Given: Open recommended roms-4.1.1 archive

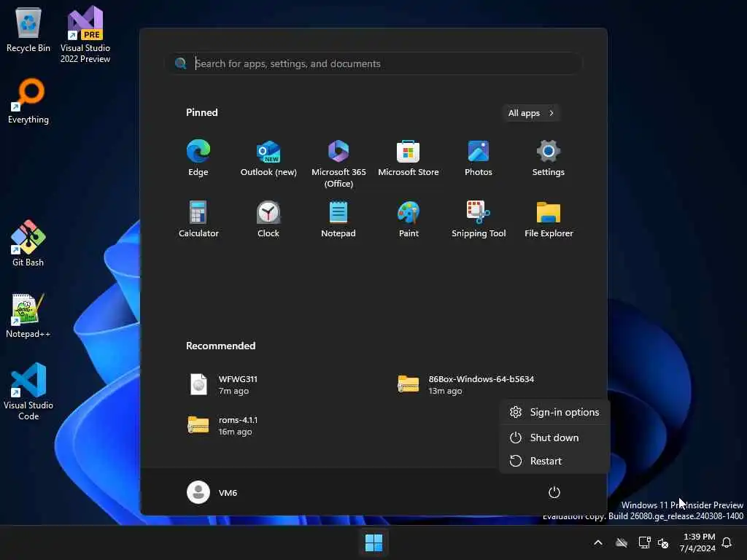Looking at the screenshot, I should (x=223, y=426).
